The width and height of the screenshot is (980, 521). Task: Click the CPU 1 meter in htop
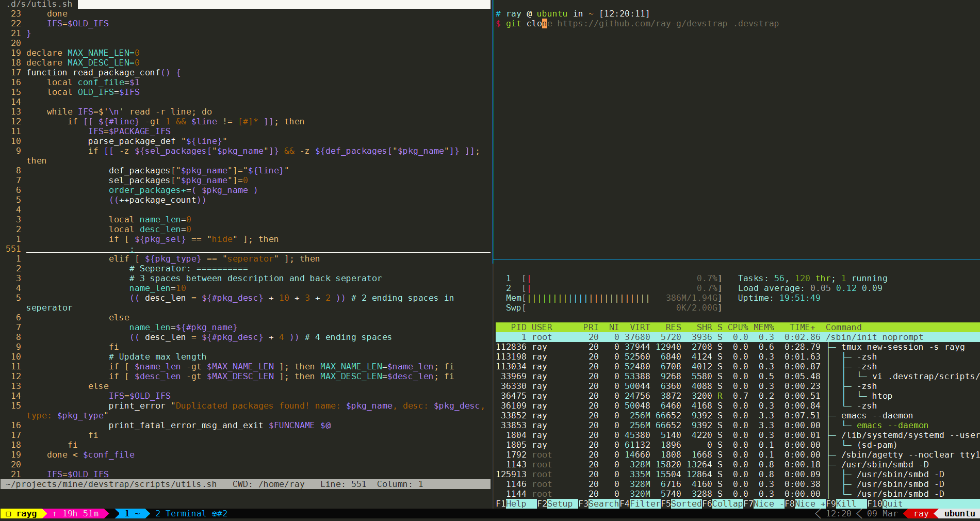pos(614,279)
